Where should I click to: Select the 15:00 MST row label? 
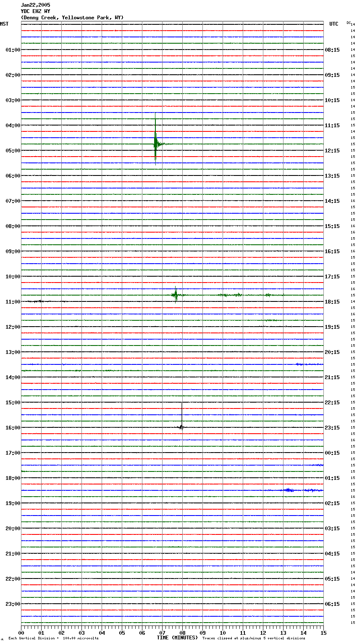click(x=13, y=403)
